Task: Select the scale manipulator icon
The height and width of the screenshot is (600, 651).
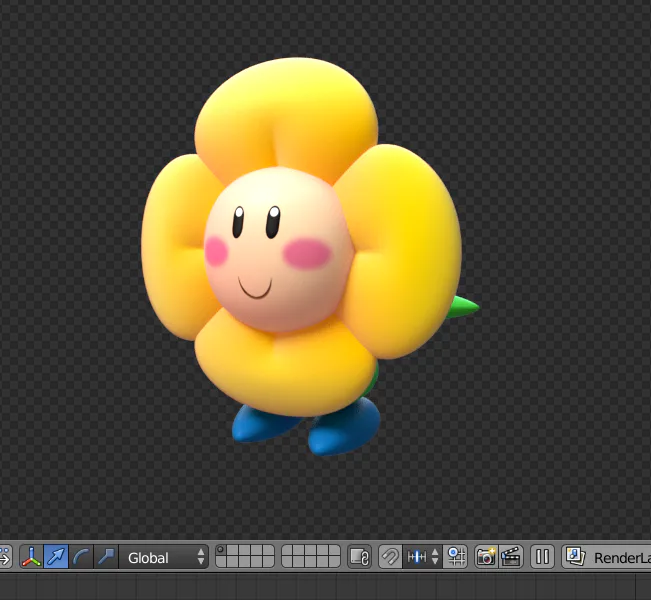Action: [x=106, y=557]
